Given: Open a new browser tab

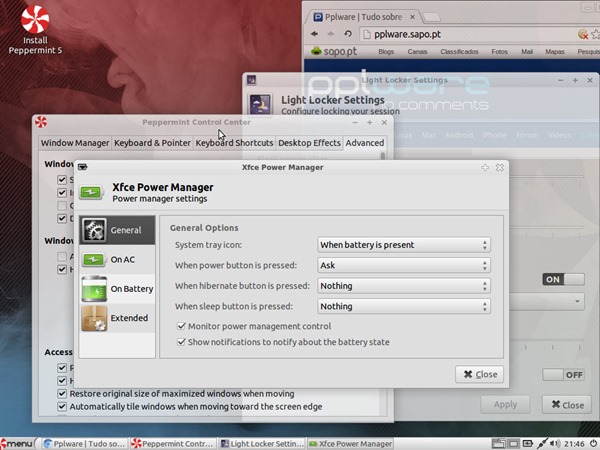Looking at the screenshot, I should [x=432, y=17].
